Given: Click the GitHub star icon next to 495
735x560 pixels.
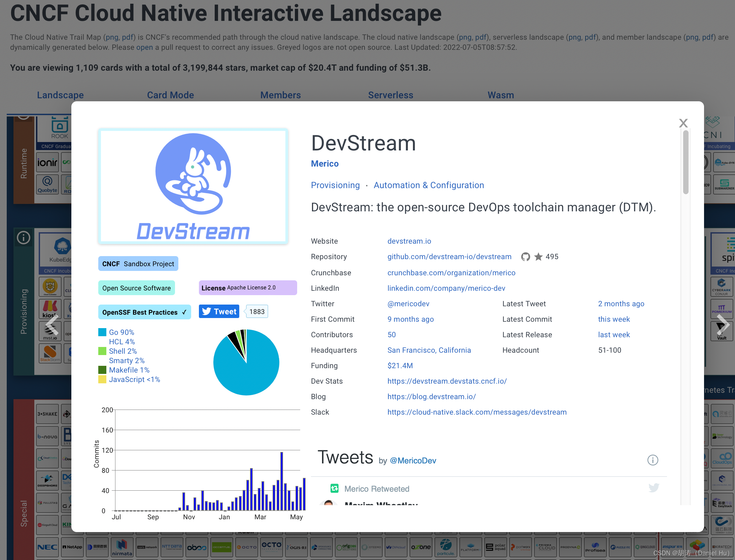Looking at the screenshot, I should click(x=538, y=257).
